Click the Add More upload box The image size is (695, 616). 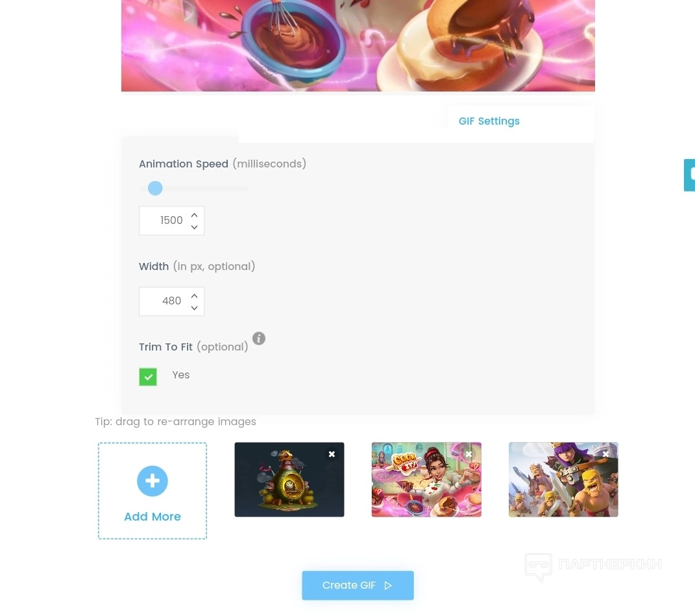[x=152, y=491]
